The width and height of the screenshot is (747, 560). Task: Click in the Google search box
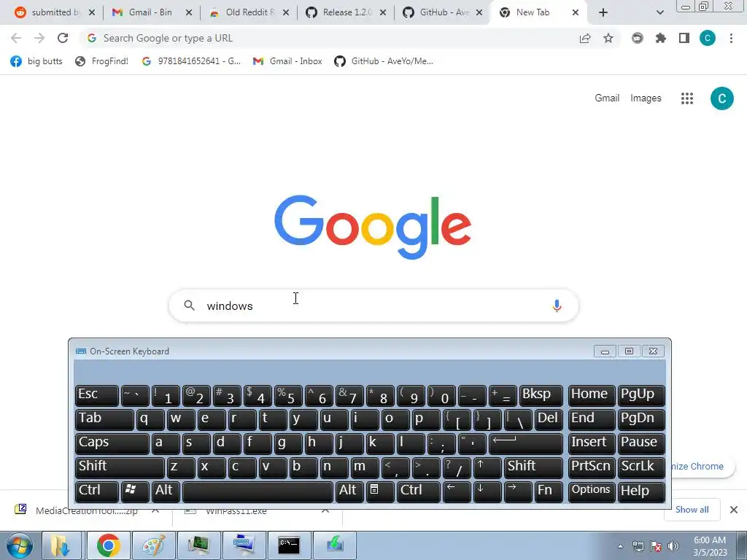(373, 306)
